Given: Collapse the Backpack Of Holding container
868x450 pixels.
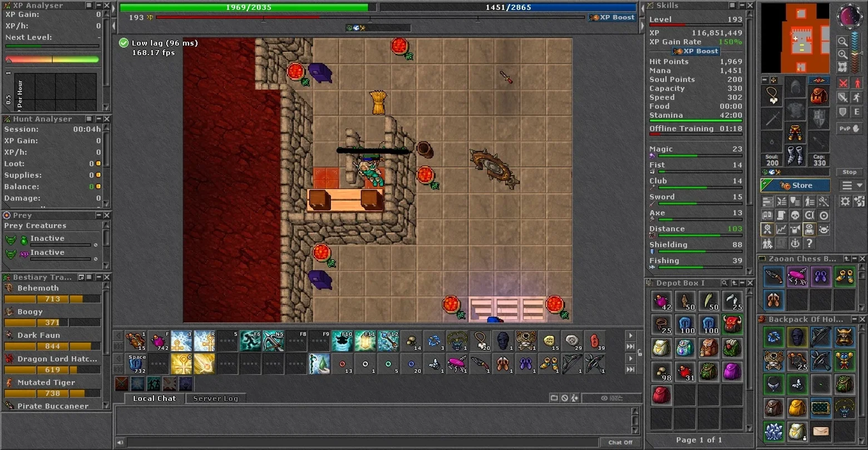Looking at the screenshot, I should pos(854,319).
